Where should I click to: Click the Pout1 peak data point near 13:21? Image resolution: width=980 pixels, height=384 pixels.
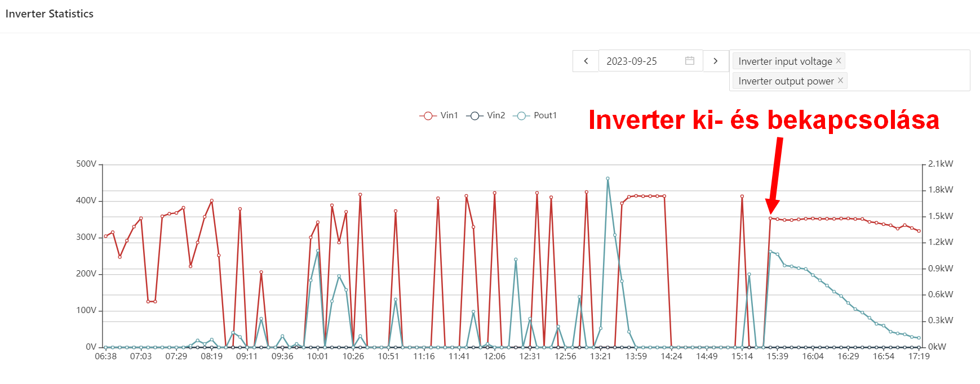pyautogui.click(x=607, y=178)
